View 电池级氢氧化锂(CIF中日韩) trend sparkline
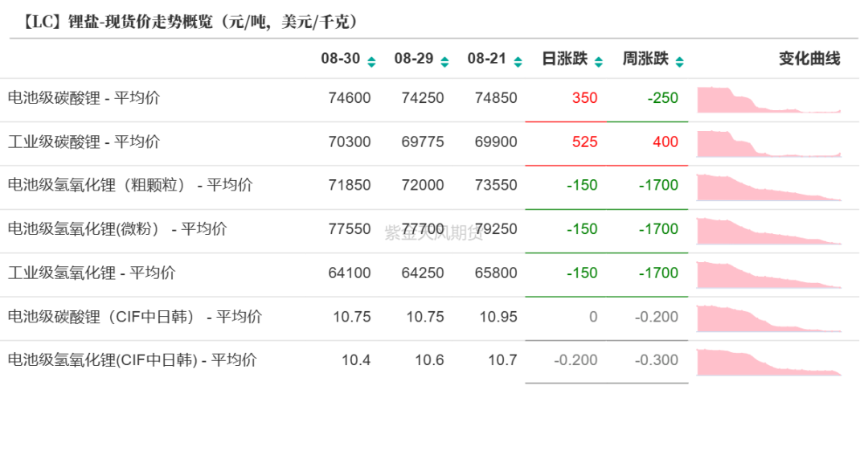Screen dimensions: 868x476 click(x=768, y=362)
